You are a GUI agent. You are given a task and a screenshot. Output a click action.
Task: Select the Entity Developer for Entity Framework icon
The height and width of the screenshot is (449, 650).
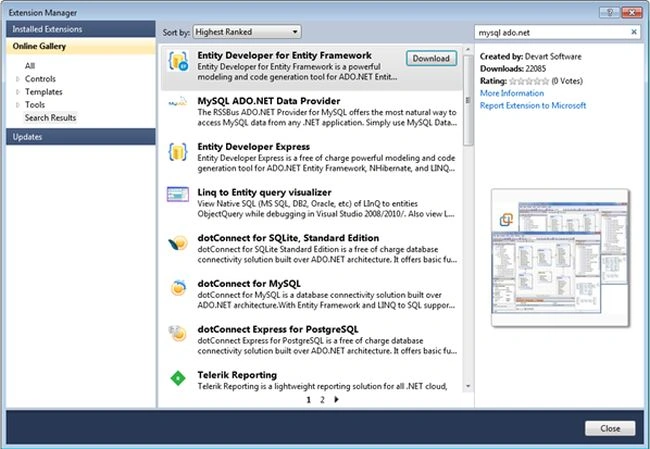[x=178, y=61]
